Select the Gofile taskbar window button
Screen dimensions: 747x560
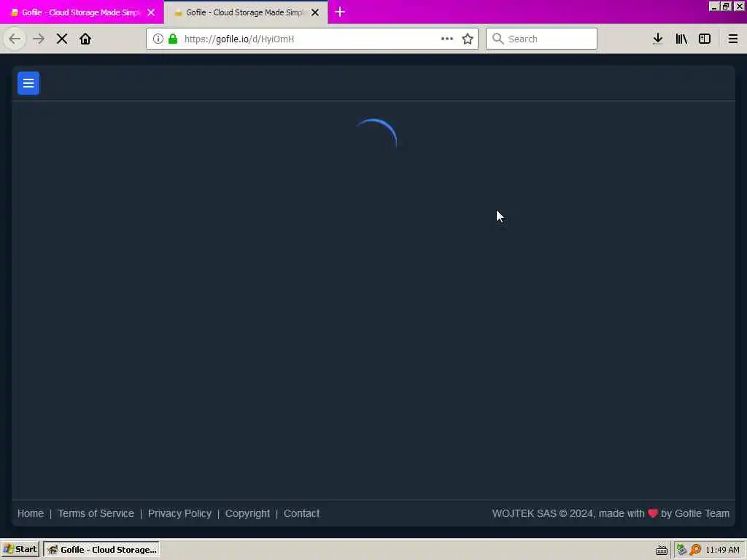click(x=101, y=549)
